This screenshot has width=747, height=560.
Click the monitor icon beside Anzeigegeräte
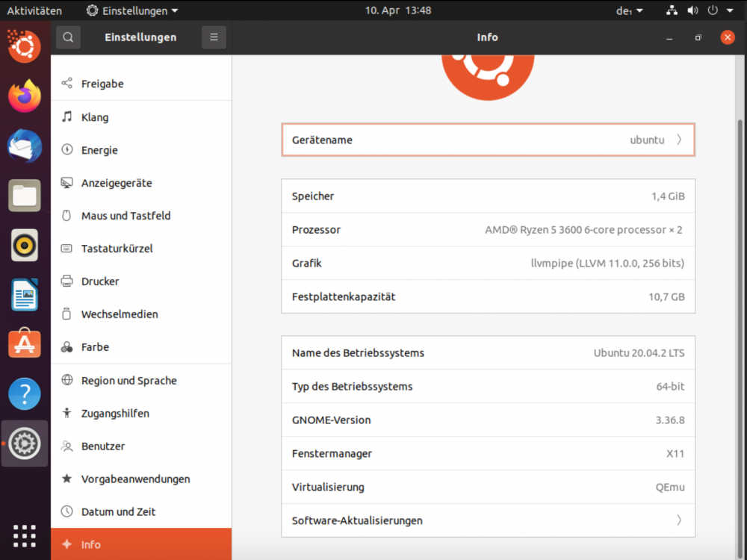(66, 182)
